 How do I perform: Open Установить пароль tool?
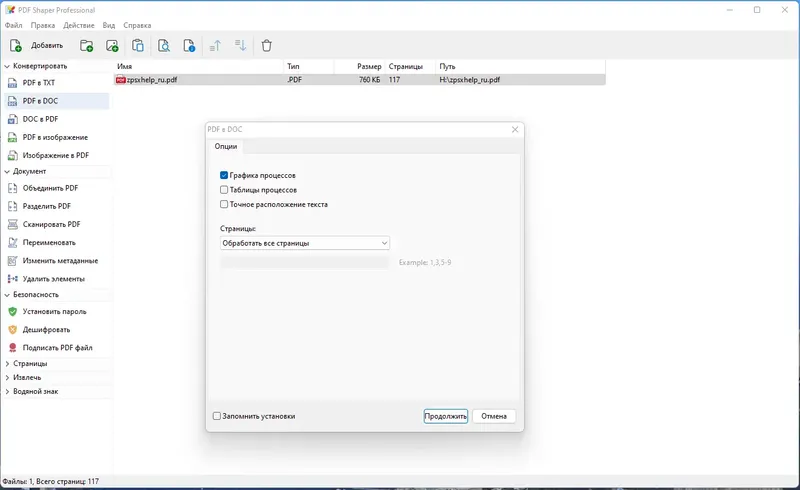[x=56, y=311]
